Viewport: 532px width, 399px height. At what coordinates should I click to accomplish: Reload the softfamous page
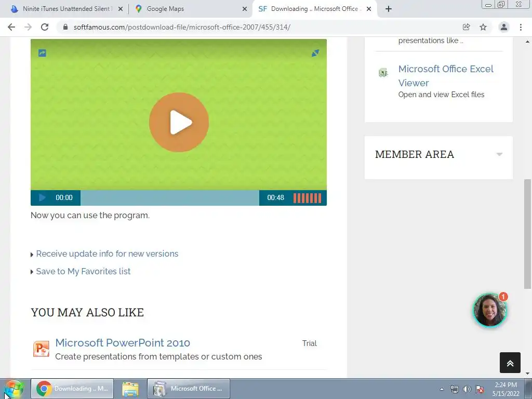click(x=45, y=27)
